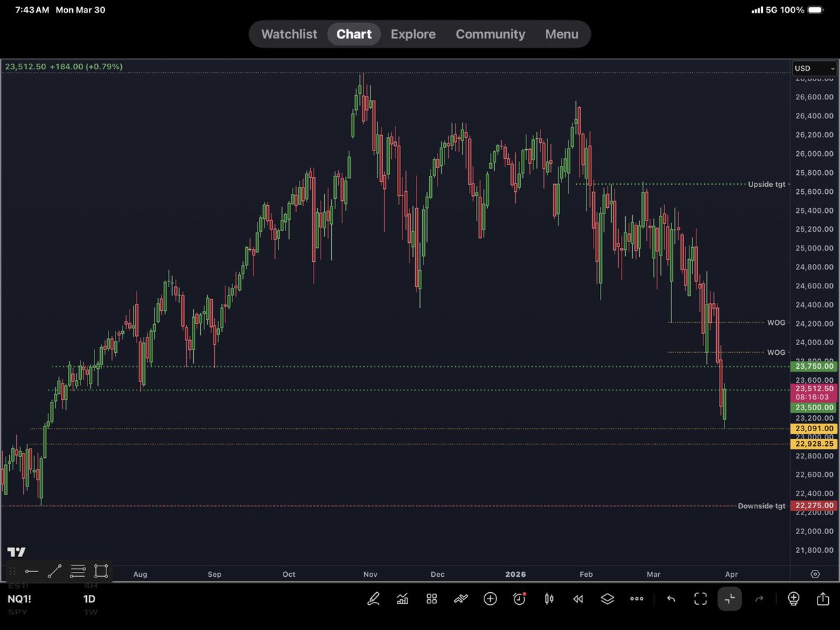The height and width of the screenshot is (630, 840).
Task: Tap the 23,512.50 current price label
Action: click(x=813, y=393)
